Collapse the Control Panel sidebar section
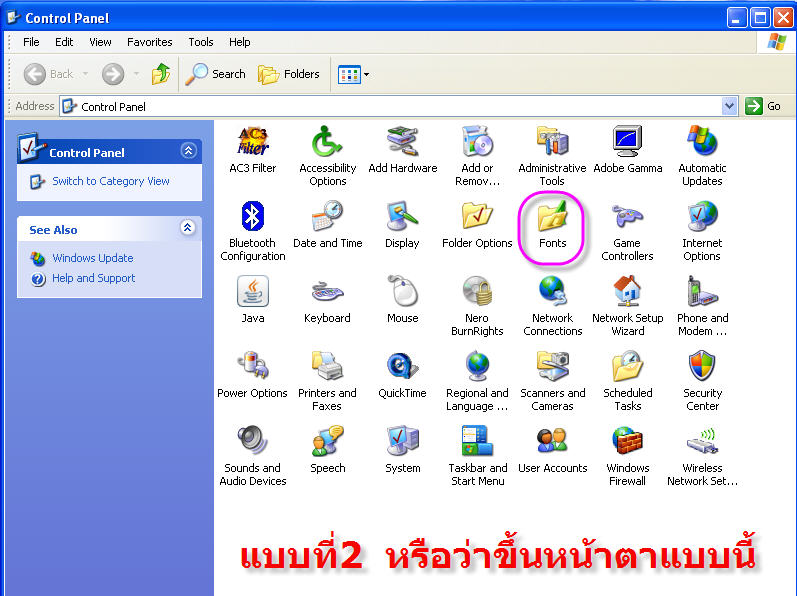 (x=189, y=151)
